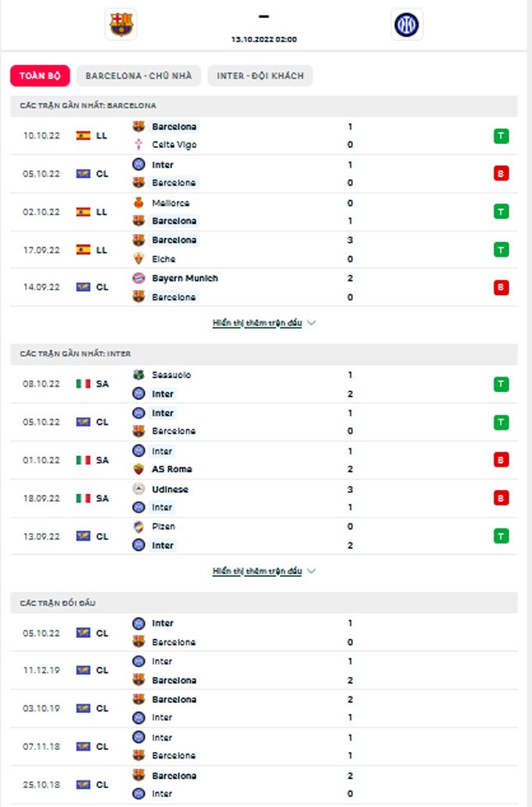
Task: Click the Udinese team logo
Action: (x=138, y=489)
